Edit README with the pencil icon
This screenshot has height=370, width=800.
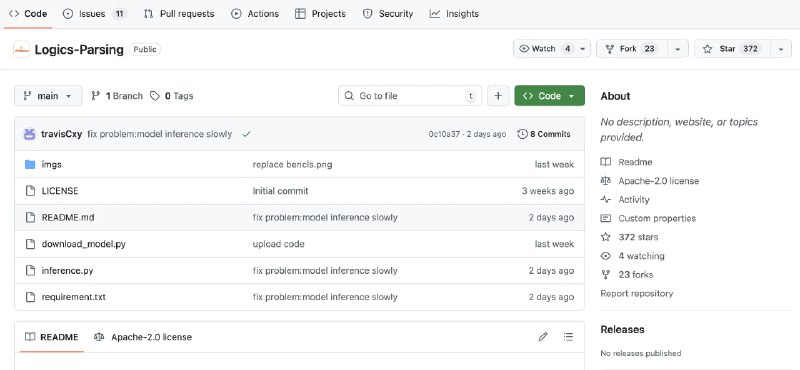pos(543,337)
